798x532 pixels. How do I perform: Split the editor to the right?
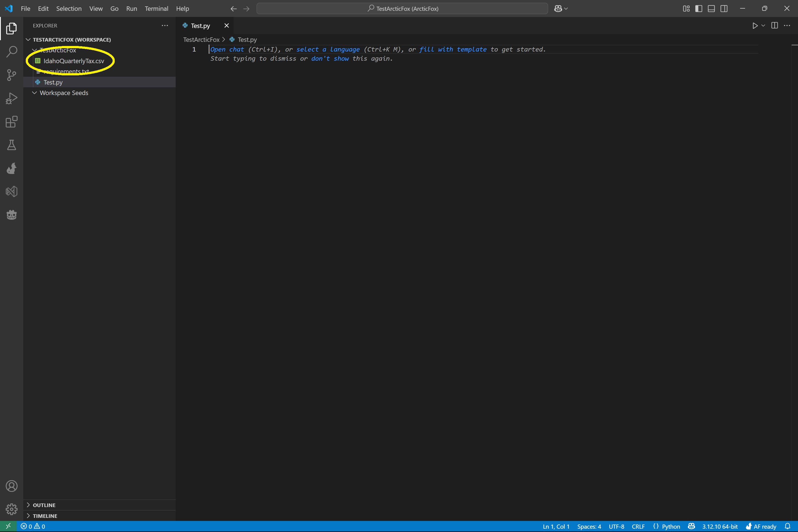pyautogui.click(x=775, y=26)
